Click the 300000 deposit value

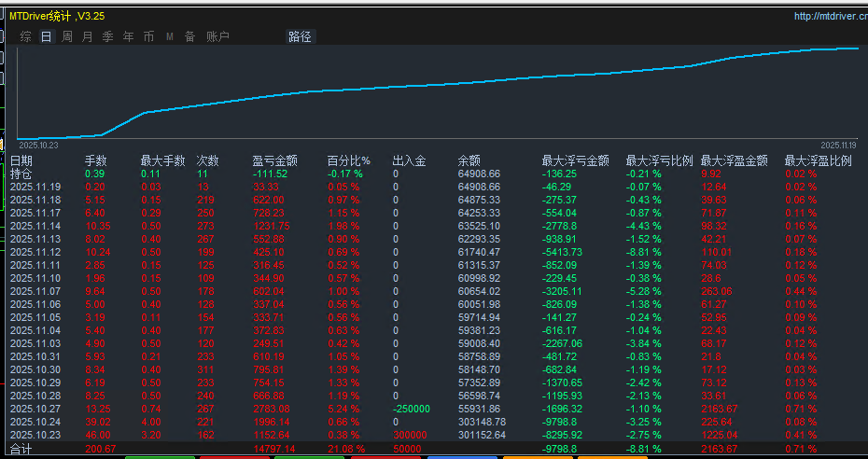tap(410, 435)
